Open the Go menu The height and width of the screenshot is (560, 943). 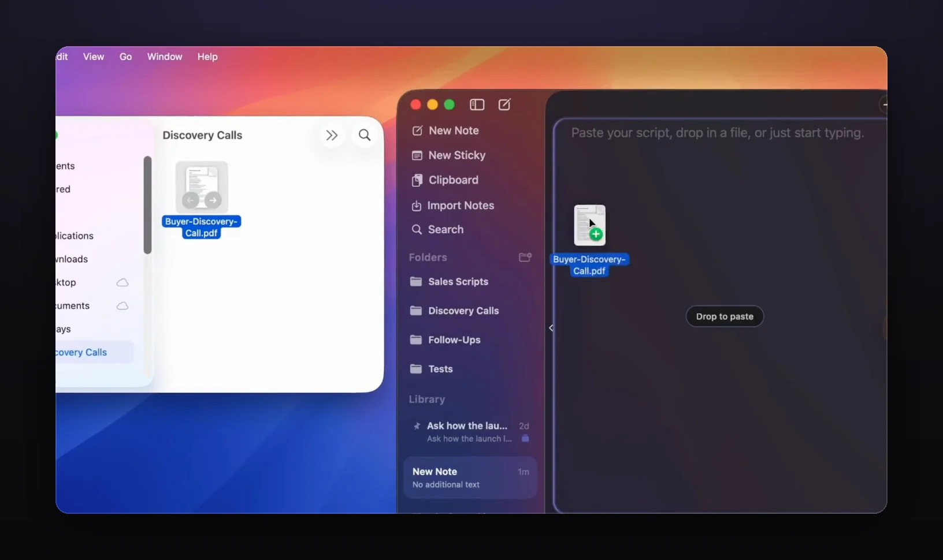[x=125, y=57]
